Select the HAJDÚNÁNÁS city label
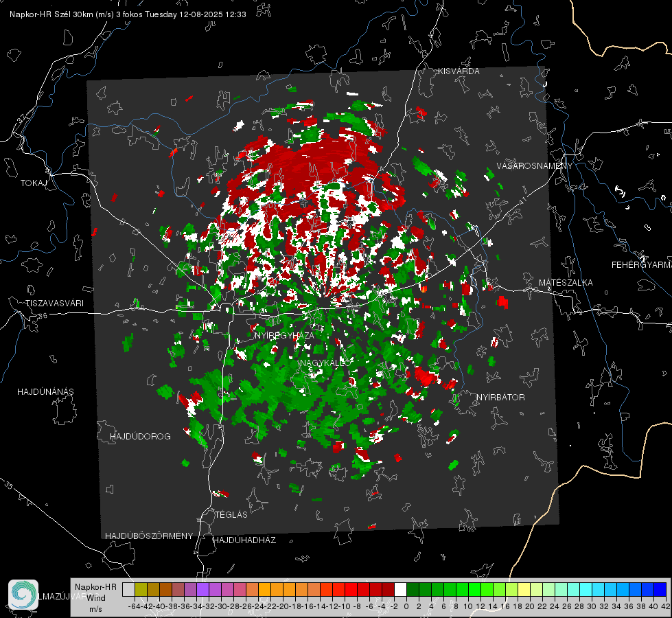The image size is (672, 618). [x=45, y=392]
